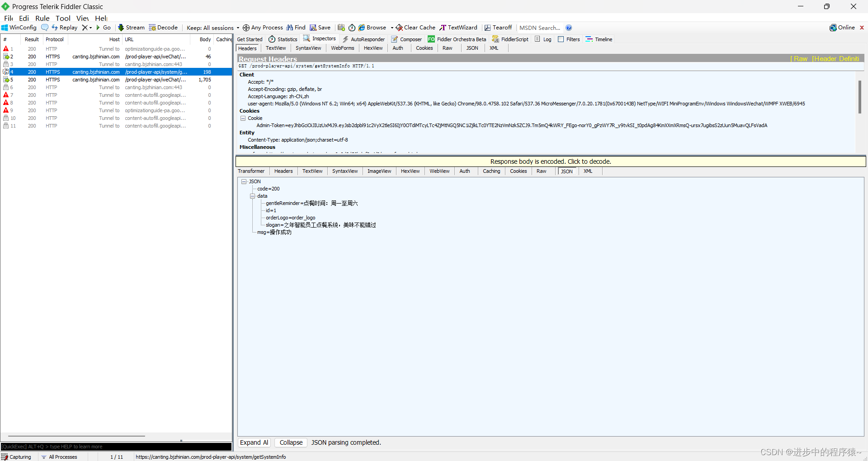The height and width of the screenshot is (461, 868).
Task: Collapse the JSON root node
Action: [244, 181]
